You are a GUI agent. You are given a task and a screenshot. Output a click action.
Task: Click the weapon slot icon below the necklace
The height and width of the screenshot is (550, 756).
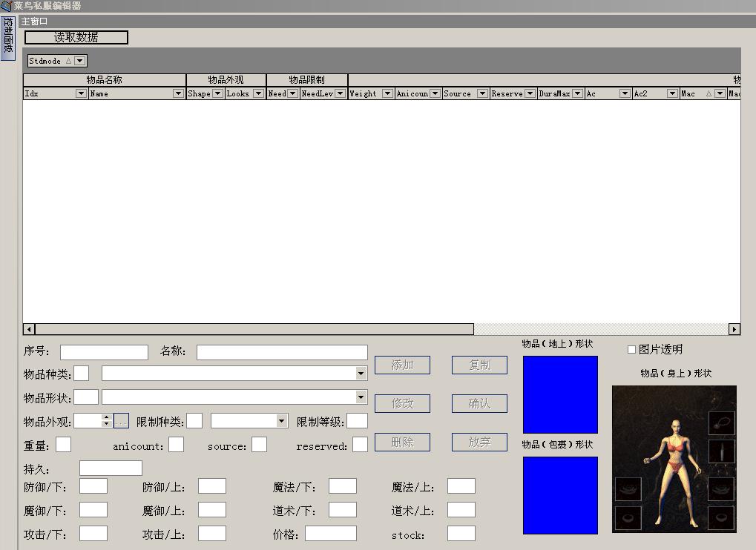721,451
